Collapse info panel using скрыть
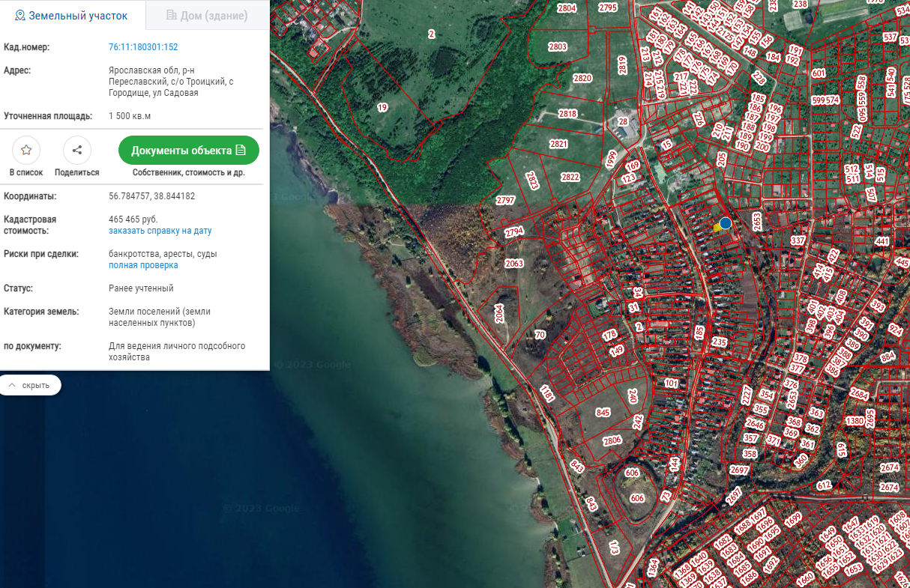Viewport: 910px width, 588px height. [x=30, y=385]
